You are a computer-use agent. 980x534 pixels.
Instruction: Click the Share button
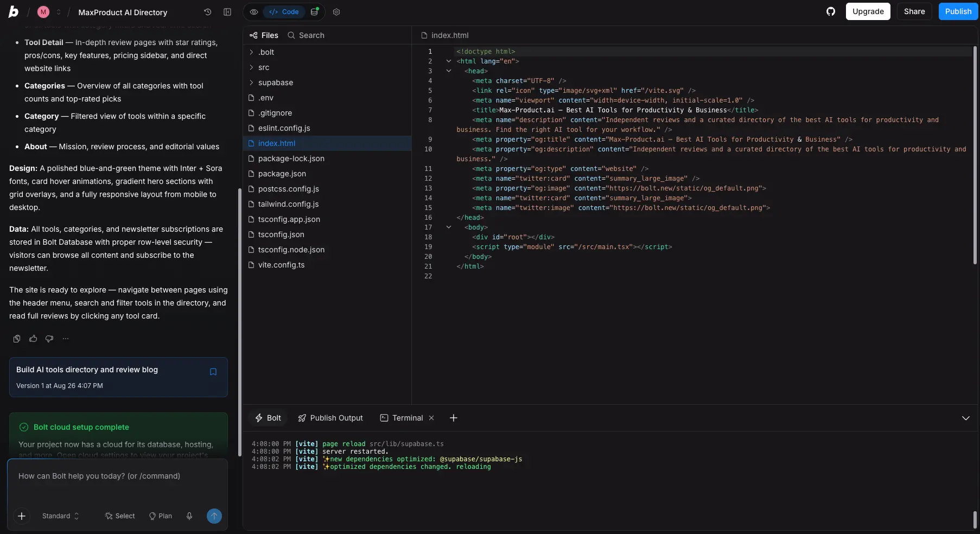pos(914,11)
